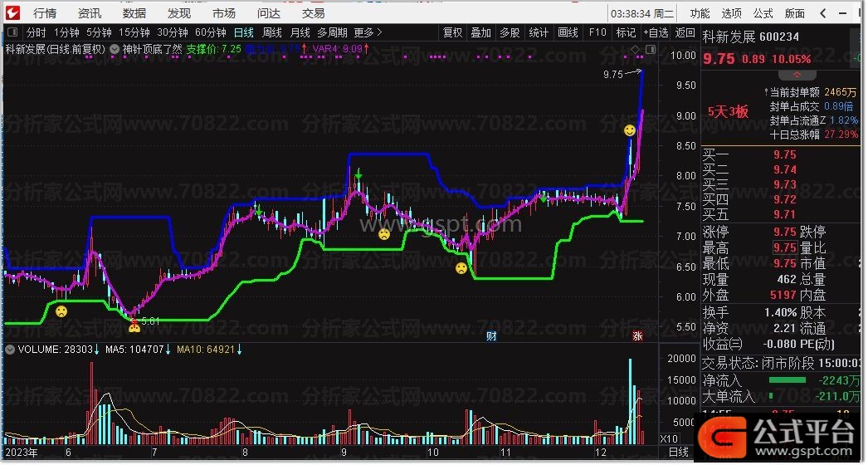Open the 版面 menu
The height and width of the screenshot is (465, 868).
[794, 13]
